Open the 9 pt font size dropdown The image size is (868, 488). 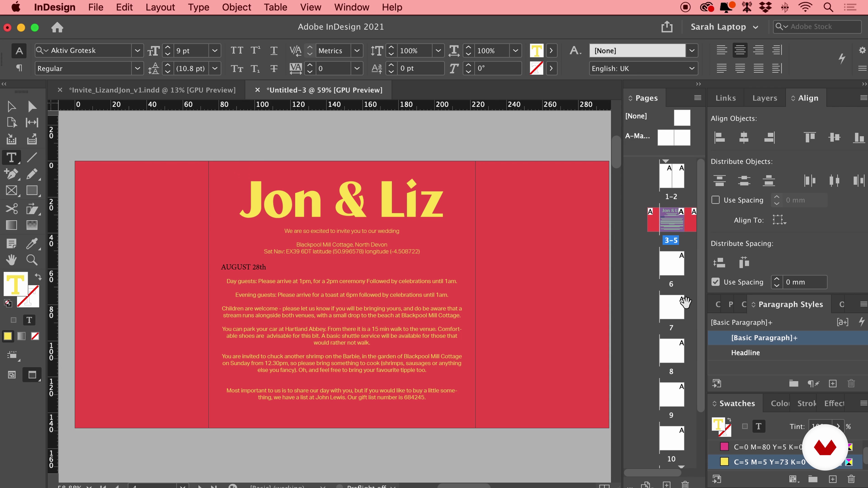215,51
